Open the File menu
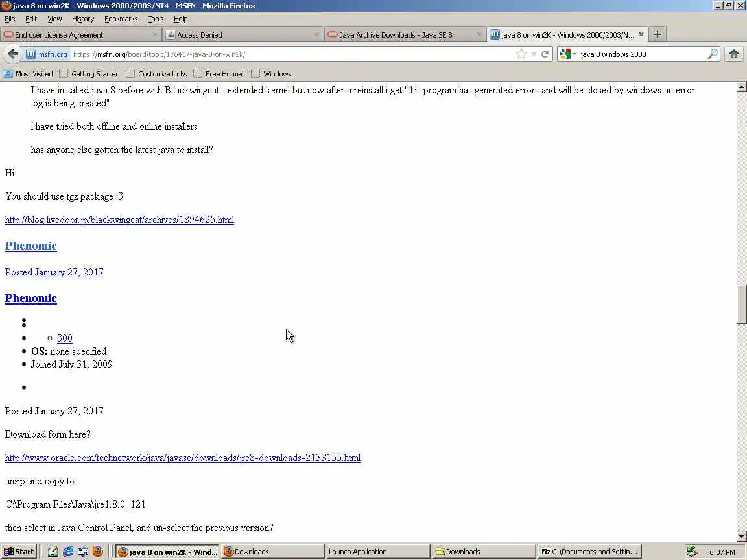The height and width of the screenshot is (560, 747). 10,19
